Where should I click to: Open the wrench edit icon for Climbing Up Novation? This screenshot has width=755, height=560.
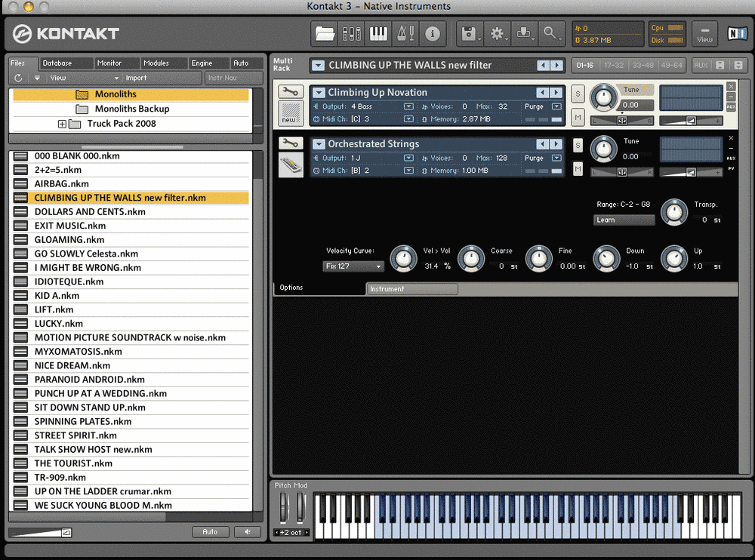point(291,91)
